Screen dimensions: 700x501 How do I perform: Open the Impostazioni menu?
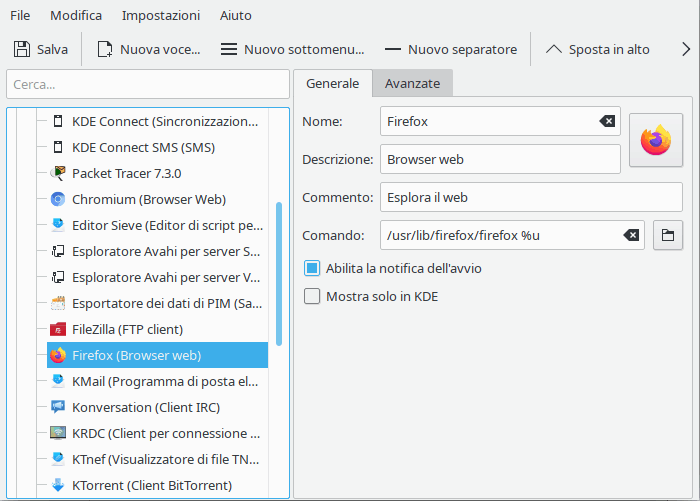[160, 16]
